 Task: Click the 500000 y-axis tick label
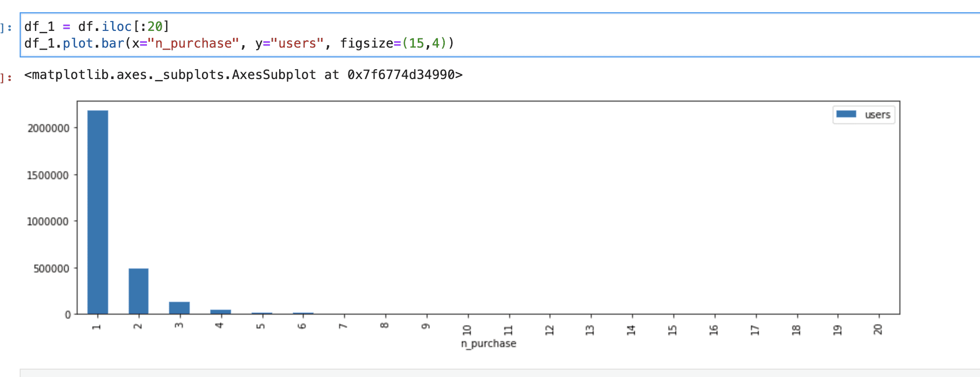[x=51, y=269]
